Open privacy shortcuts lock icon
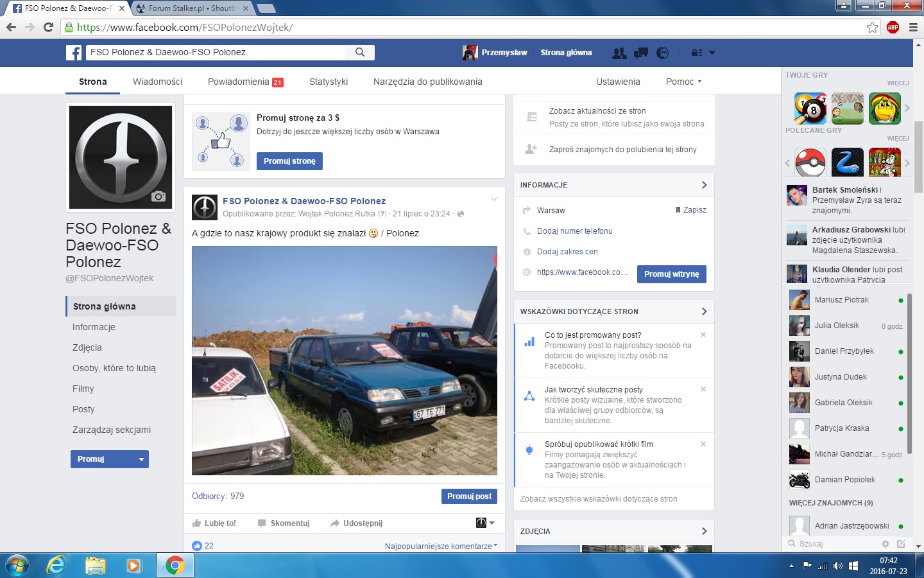924x578 pixels. 697,53
